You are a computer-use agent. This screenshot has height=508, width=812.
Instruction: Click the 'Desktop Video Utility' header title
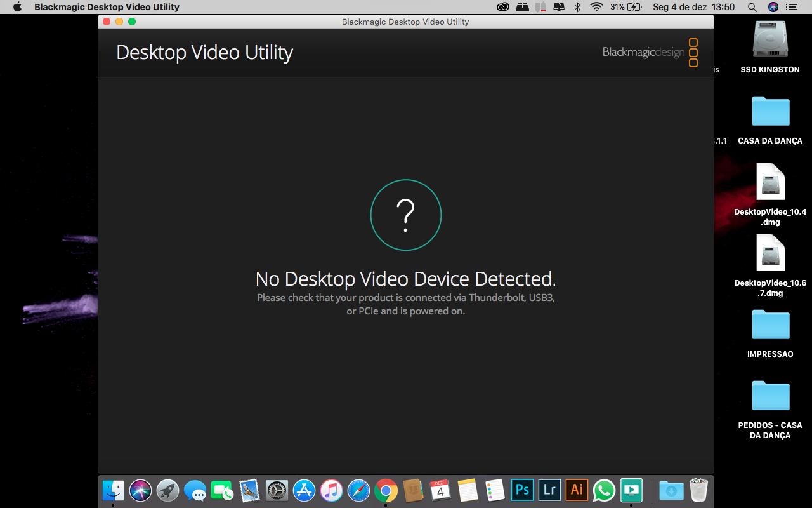204,52
